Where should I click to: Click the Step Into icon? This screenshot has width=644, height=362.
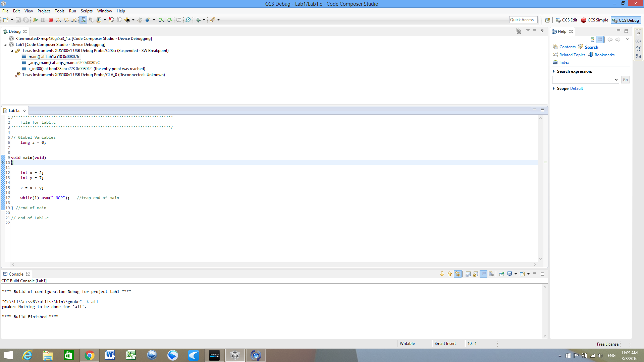click(x=58, y=20)
